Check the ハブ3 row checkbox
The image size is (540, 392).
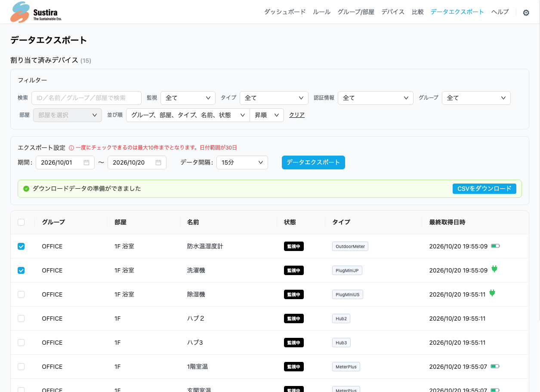21,343
